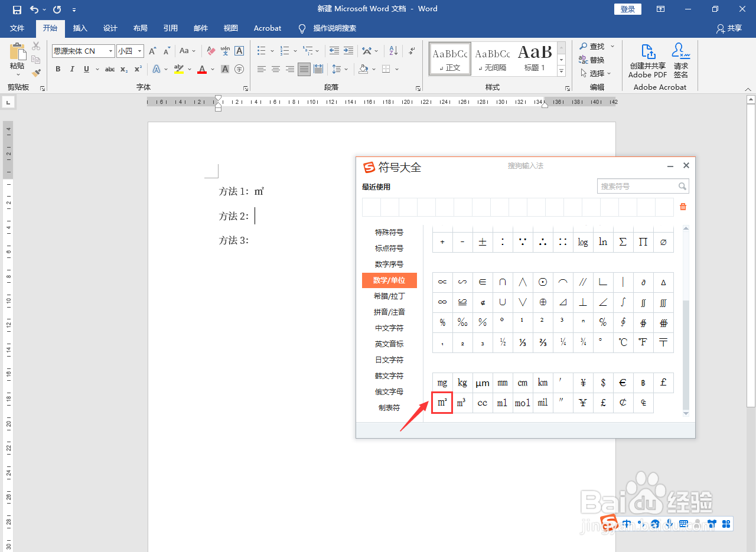Toggle Bold formatting
Screen dimensions: 756x552
tap(58, 69)
